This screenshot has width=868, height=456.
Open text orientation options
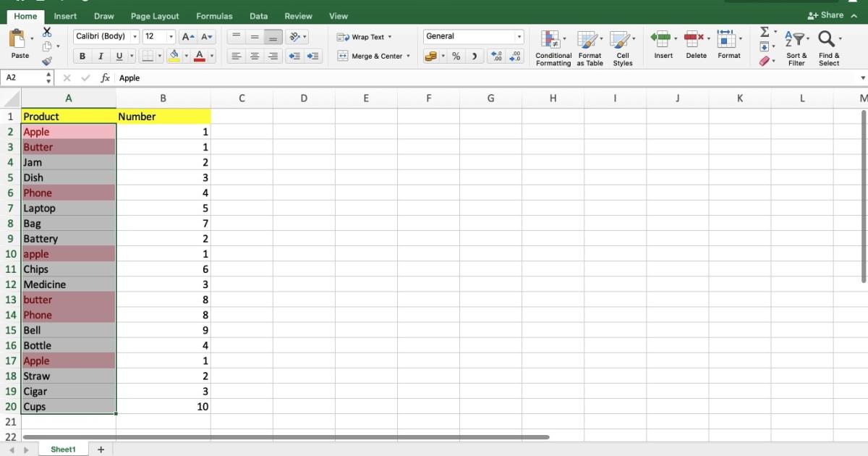tap(297, 36)
